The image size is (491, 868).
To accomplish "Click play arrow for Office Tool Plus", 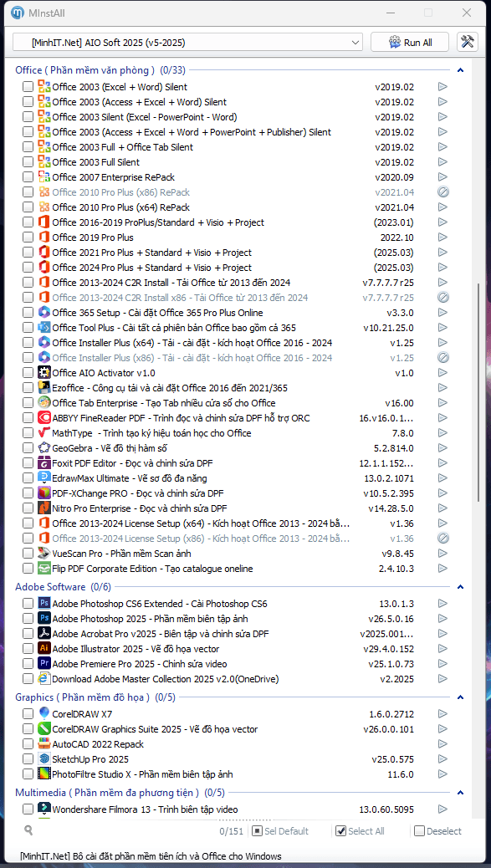I will coord(442,328).
